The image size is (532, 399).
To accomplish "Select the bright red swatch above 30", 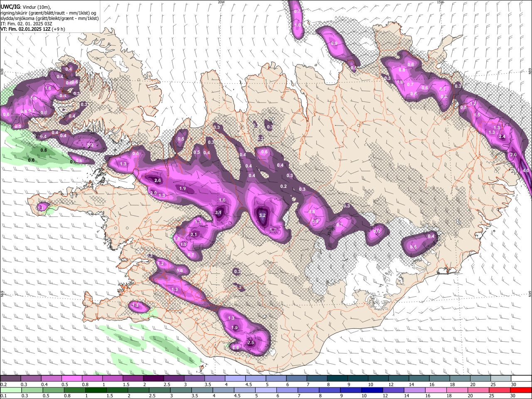I will [x=521, y=390].
